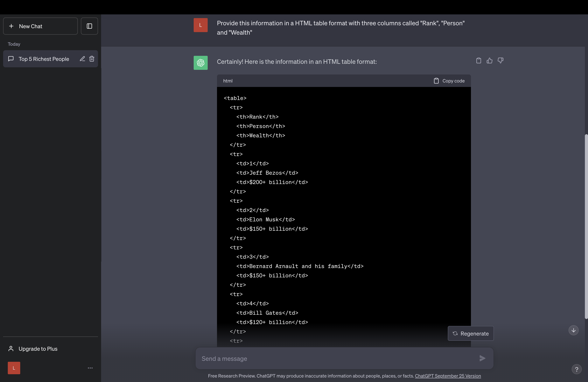
Task: Click "Certainly! Here is the information" response text
Action: pos(297,61)
